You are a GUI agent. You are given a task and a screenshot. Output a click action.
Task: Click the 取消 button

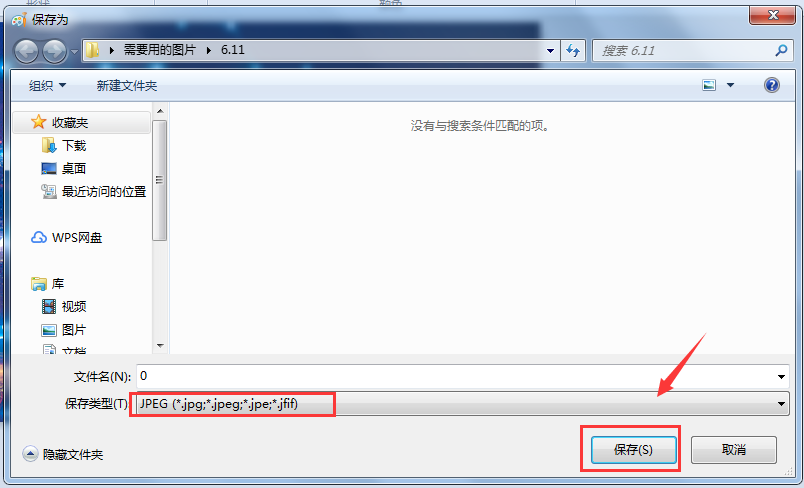click(x=734, y=450)
